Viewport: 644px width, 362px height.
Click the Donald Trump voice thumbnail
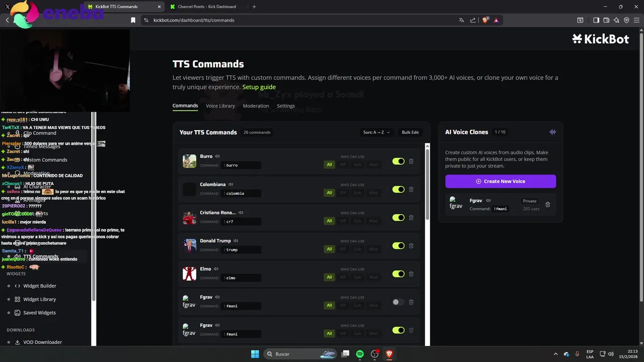[x=189, y=246]
